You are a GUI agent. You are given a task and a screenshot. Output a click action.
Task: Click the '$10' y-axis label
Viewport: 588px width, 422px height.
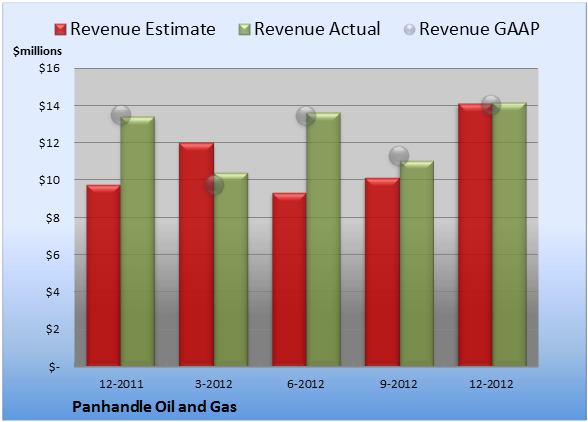point(50,180)
